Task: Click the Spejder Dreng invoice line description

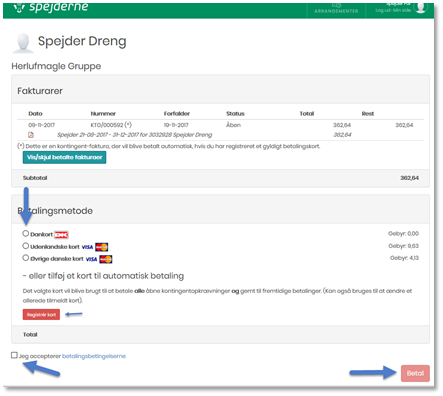Action: point(135,135)
